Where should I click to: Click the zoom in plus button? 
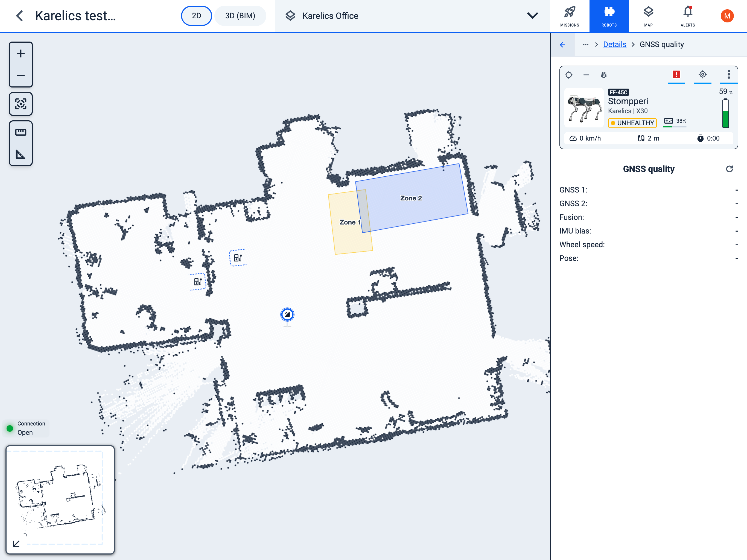point(21,54)
